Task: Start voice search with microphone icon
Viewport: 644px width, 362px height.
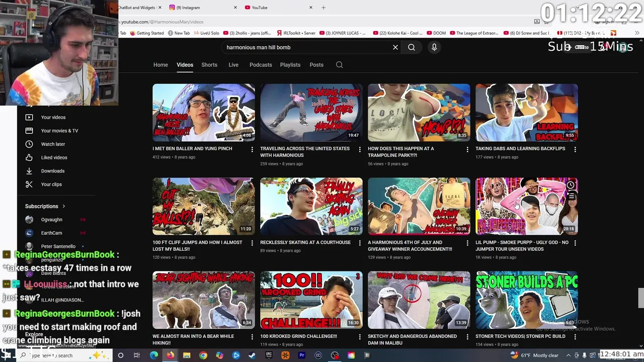Action: 434,47
